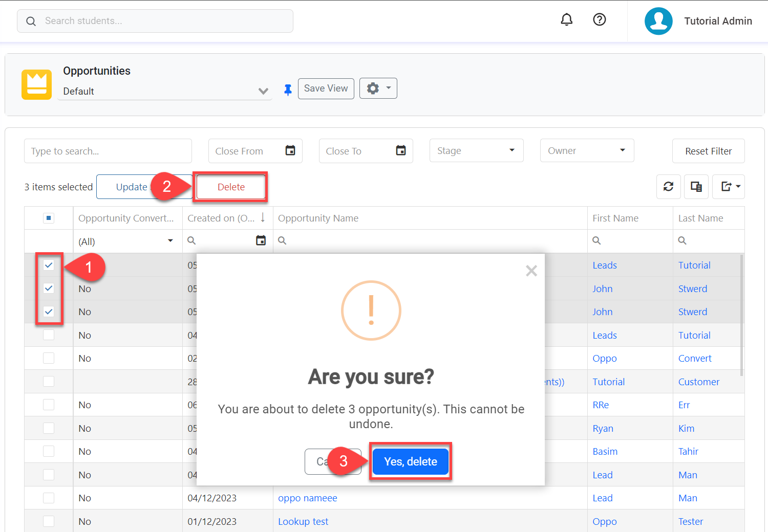Image resolution: width=768 pixels, height=532 pixels.
Task: Open the notifications bell
Action: tap(566, 20)
